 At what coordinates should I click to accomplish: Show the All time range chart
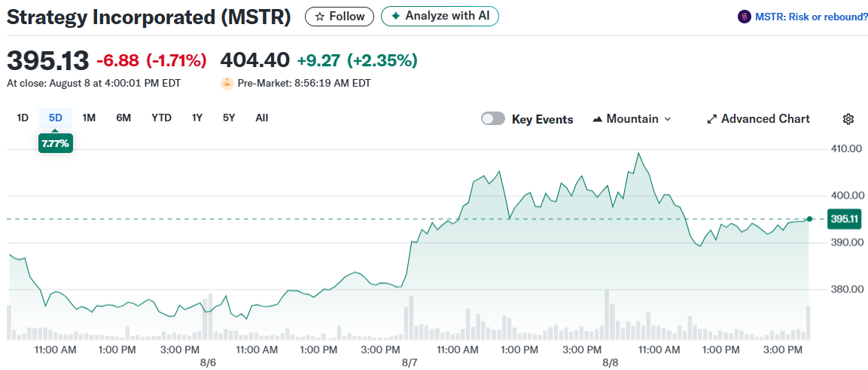click(x=262, y=118)
